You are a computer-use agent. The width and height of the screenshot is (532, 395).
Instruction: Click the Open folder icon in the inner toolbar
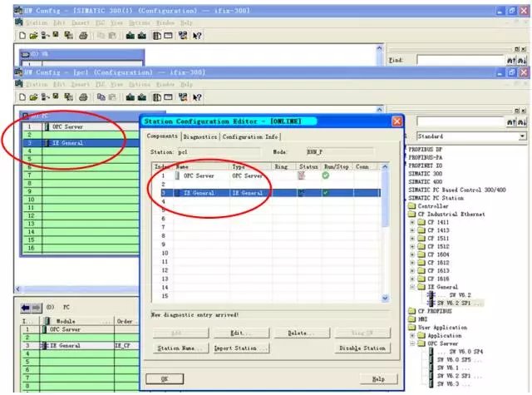[33, 97]
